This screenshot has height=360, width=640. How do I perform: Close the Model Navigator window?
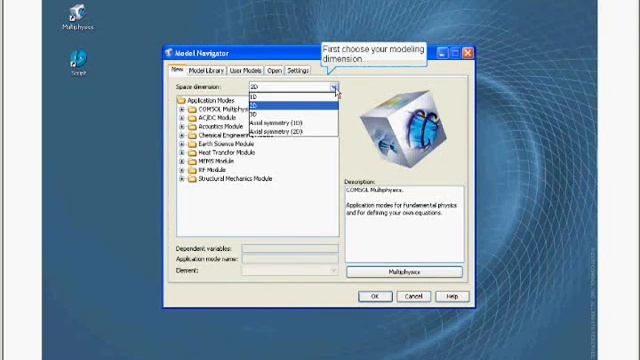(468, 53)
